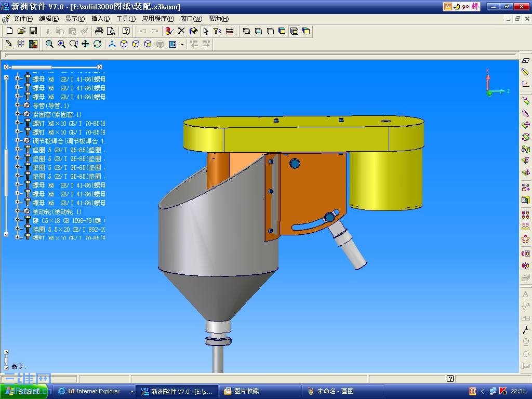Select the rotate view green arrows icon
This screenshot has height=399, width=532.
pos(97,44)
